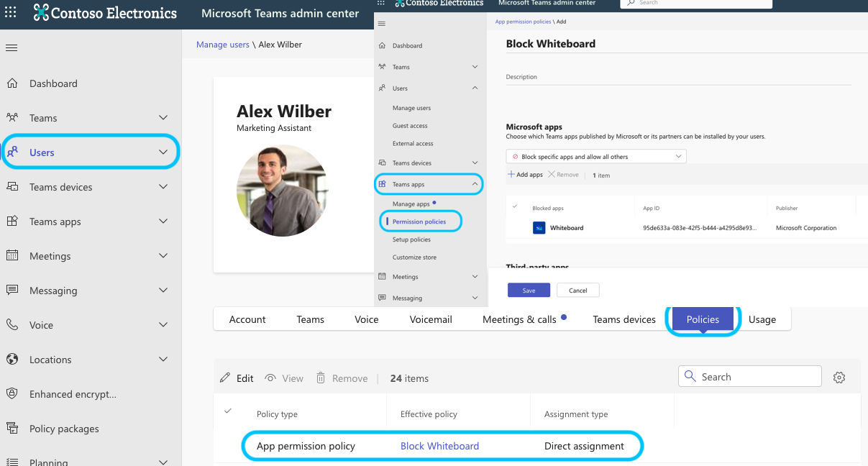Viewport: 868px width, 466px height.
Task: Open Manage apps in the inset sidebar
Action: click(411, 204)
